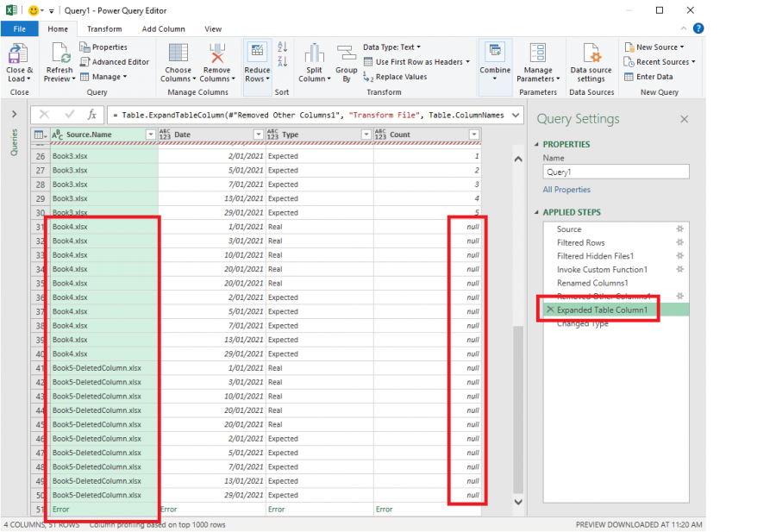Image resolution: width=776 pixels, height=532 pixels.
Task: Click the grid vertical scrollbar thumb
Action: click(x=518, y=410)
